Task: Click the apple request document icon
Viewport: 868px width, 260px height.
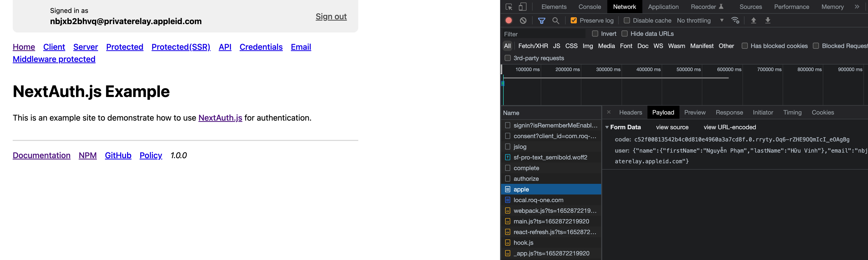Action: (x=507, y=189)
